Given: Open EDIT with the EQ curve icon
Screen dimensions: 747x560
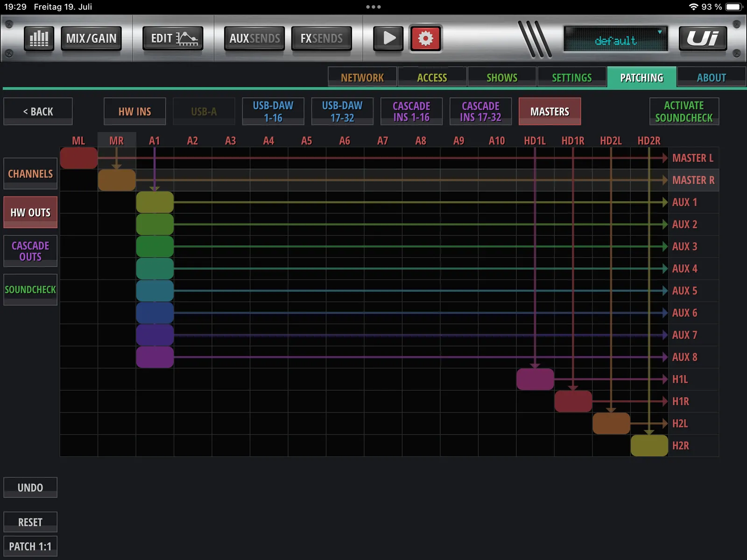Looking at the screenshot, I should [x=173, y=38].
